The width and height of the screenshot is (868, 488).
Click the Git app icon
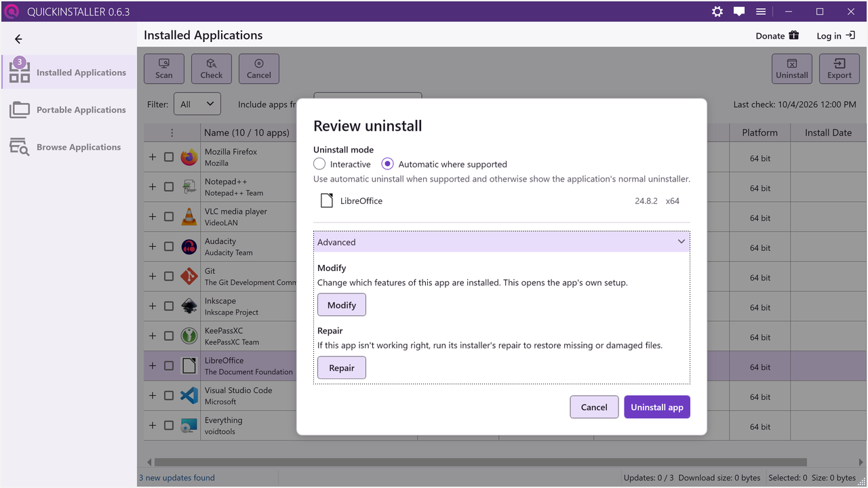[x=189, y=277]
